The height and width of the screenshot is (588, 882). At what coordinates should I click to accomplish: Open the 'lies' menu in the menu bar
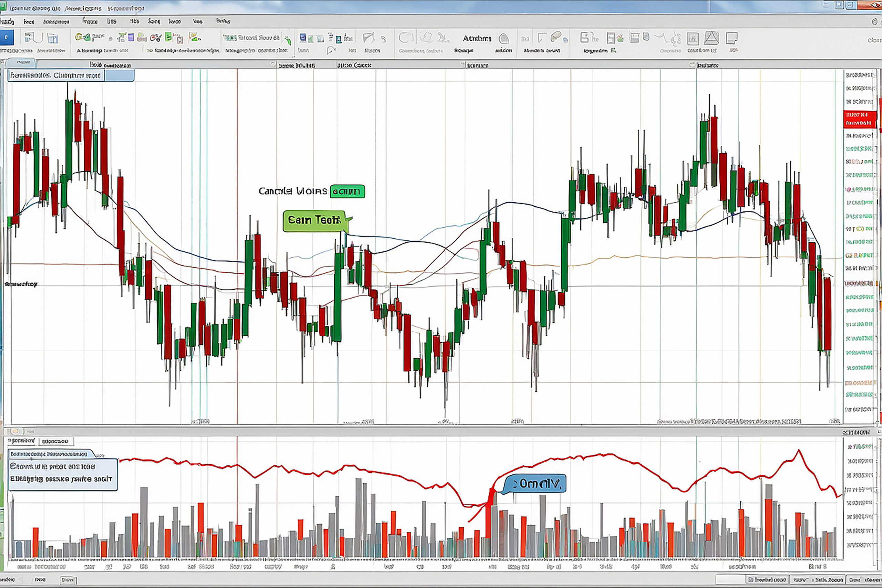(x=112, y=21)
